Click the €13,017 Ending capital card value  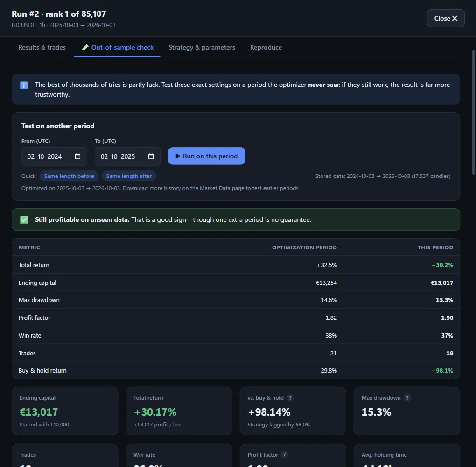[39, 412]
